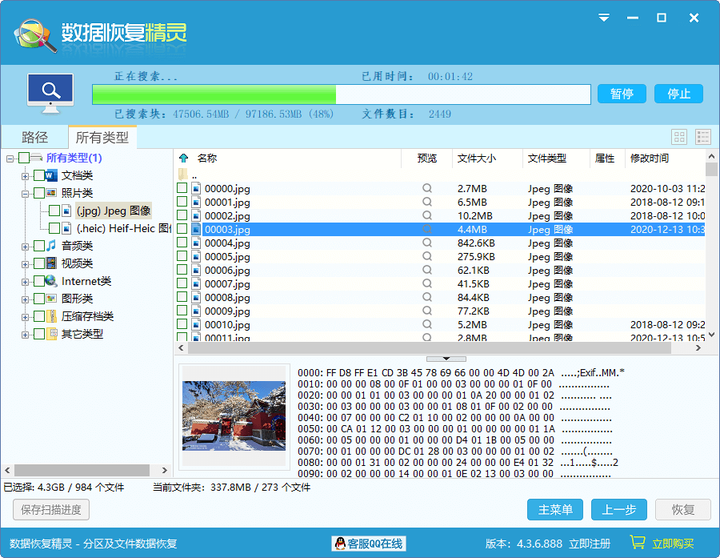Switch to the 路径 tab
The width and height of the screenshot is (720, 558).
[x=35, y=137]
